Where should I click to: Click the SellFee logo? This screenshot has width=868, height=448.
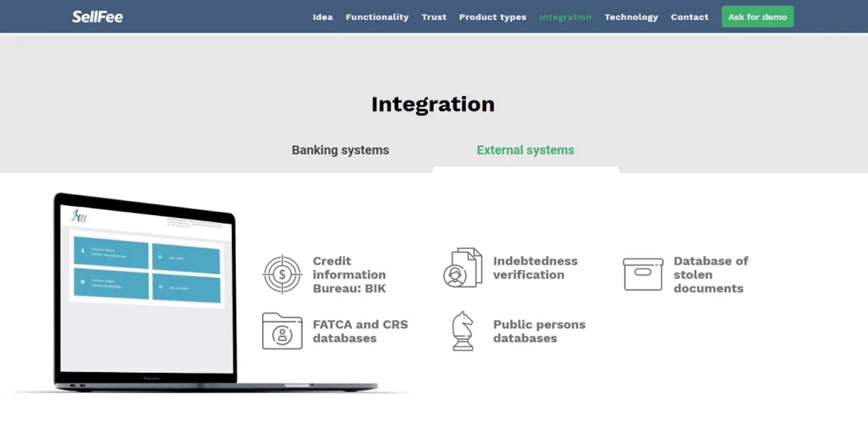pos(97,17)
